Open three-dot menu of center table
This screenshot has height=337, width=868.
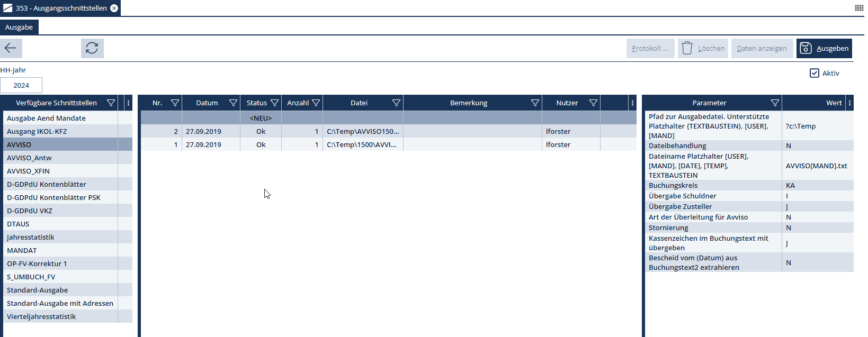[632, 103]
